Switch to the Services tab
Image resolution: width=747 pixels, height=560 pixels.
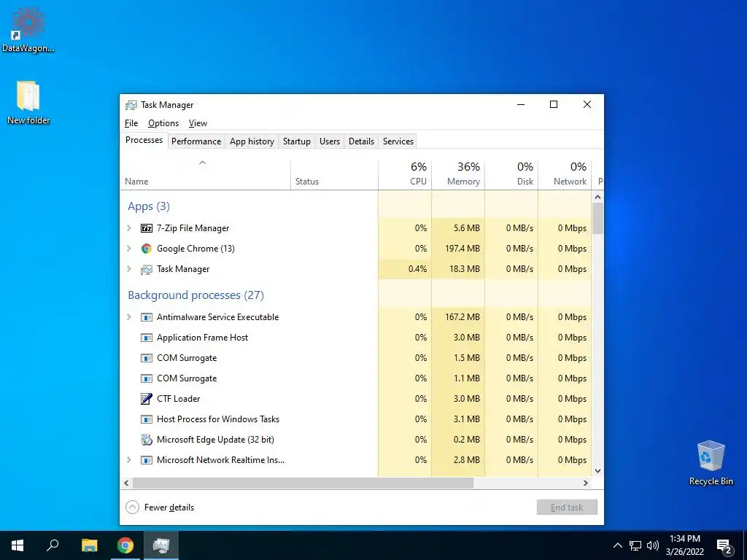(398, 141)
